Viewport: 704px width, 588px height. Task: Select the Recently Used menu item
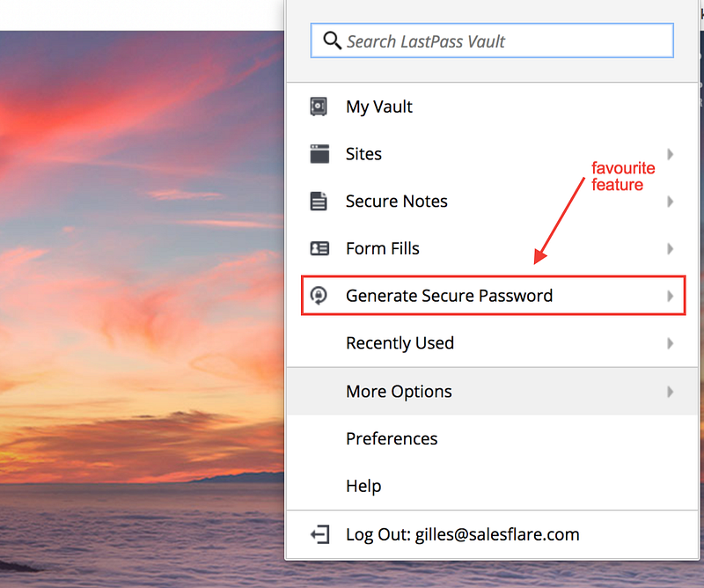pyautogui.click(x=493, y=343)
